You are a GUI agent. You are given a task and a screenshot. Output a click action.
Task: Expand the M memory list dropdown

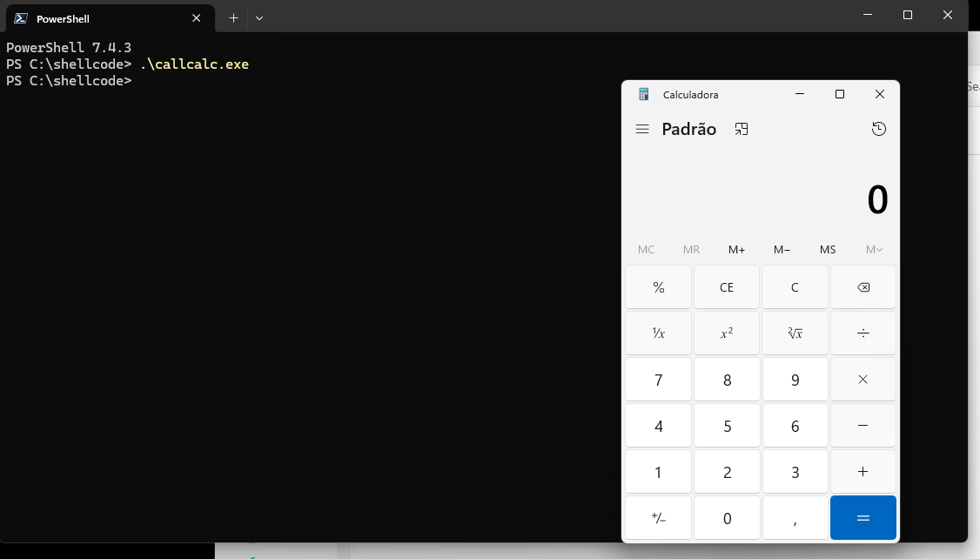(x=874, y=250)
